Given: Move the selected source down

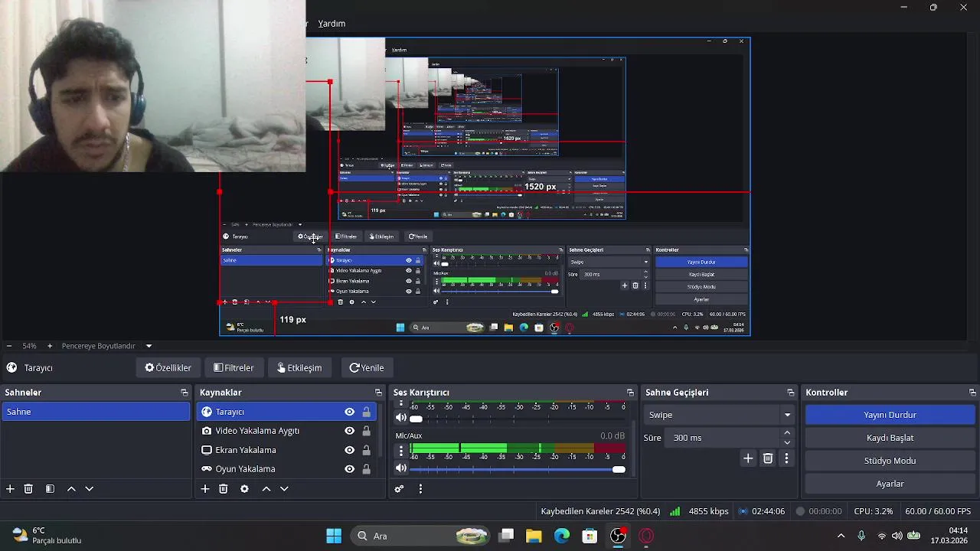Looking at the screenshot, I should tap(284, 488).
